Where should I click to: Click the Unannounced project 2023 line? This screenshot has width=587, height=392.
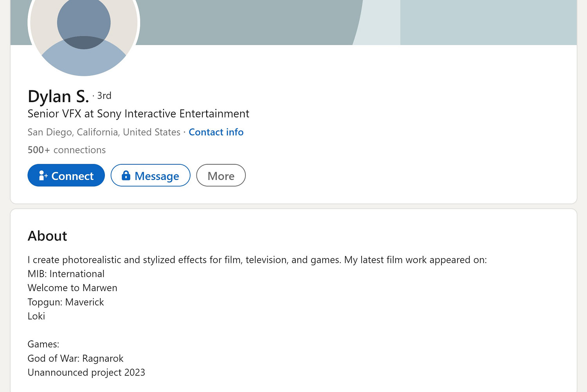pyautogui.click(x=86, y=372)
